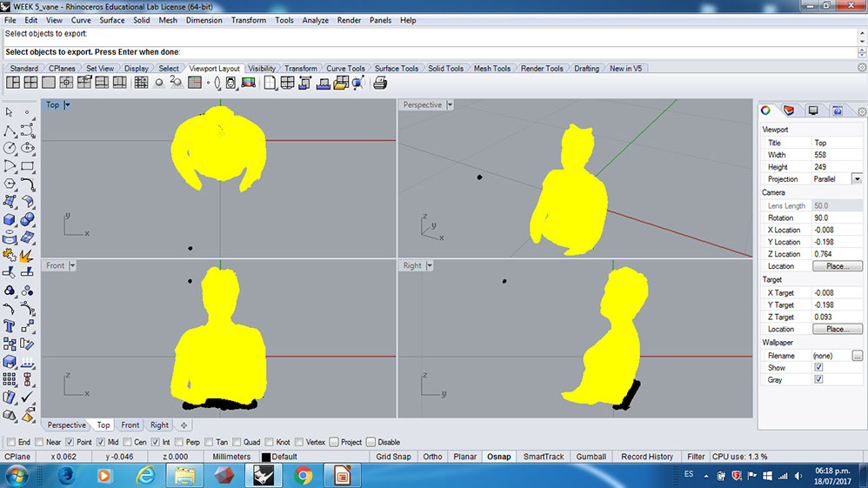Switch to the Front viewport tab

pyautogui.click(x=130, y=424)
